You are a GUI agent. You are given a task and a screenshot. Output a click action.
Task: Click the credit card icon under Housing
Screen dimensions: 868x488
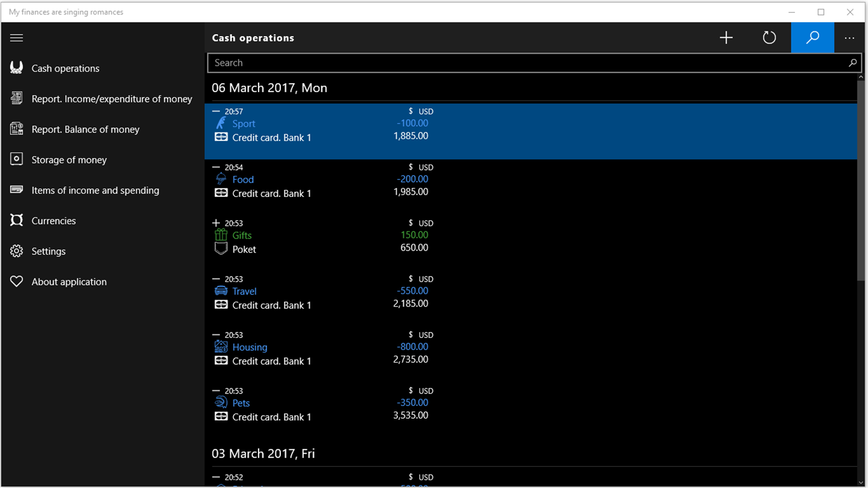pyautogui.click(x=221, y=361)
